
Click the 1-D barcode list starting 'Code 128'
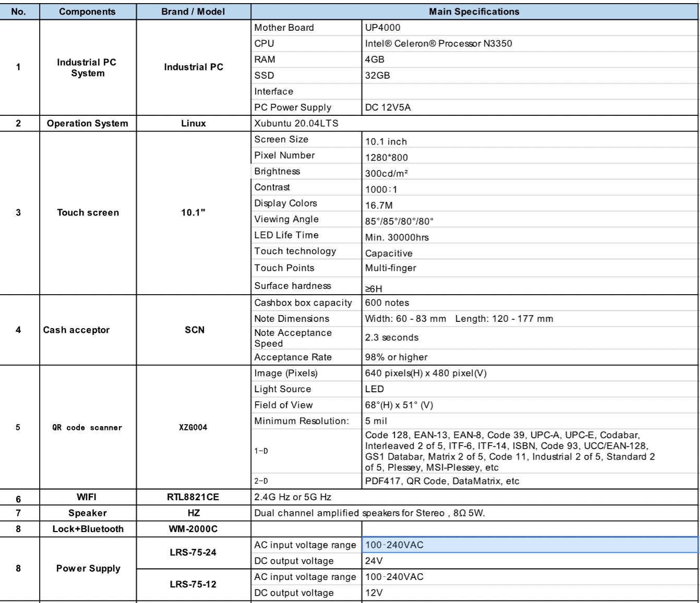click(530, 451)
